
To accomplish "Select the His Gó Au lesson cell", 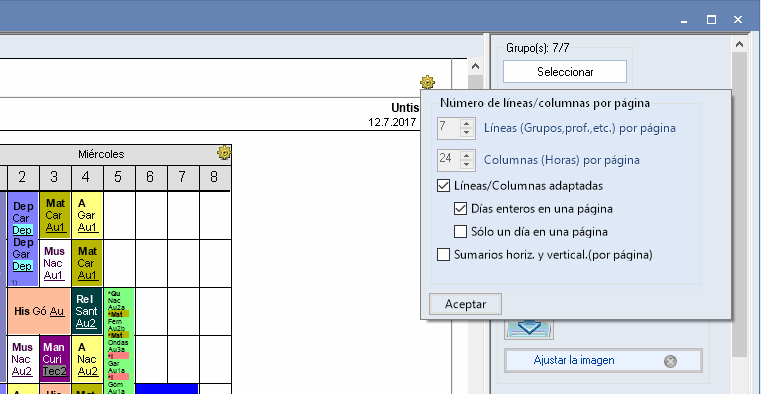I will click(39, 312).
